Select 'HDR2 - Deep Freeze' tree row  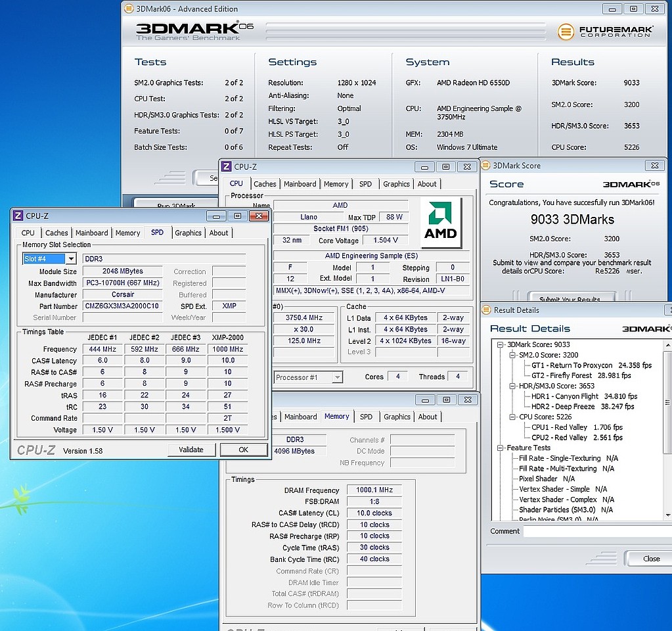coord(583,407)
